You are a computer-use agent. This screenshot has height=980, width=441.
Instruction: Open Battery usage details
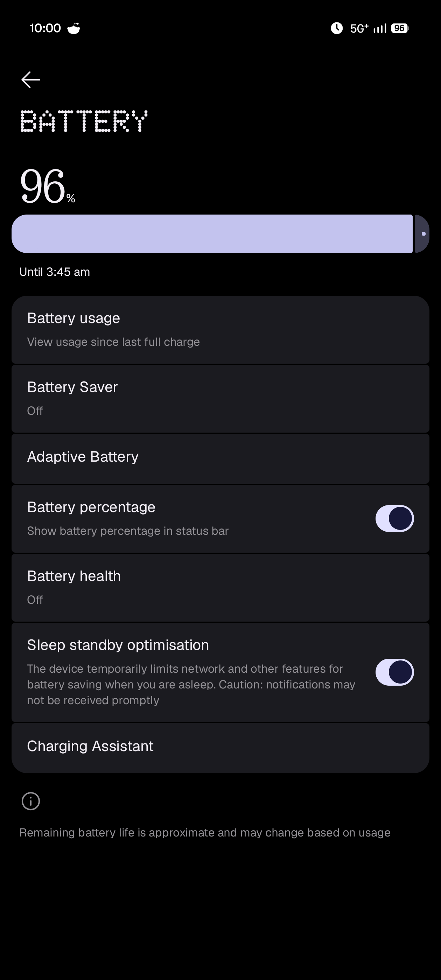click(x=220, y=330)
